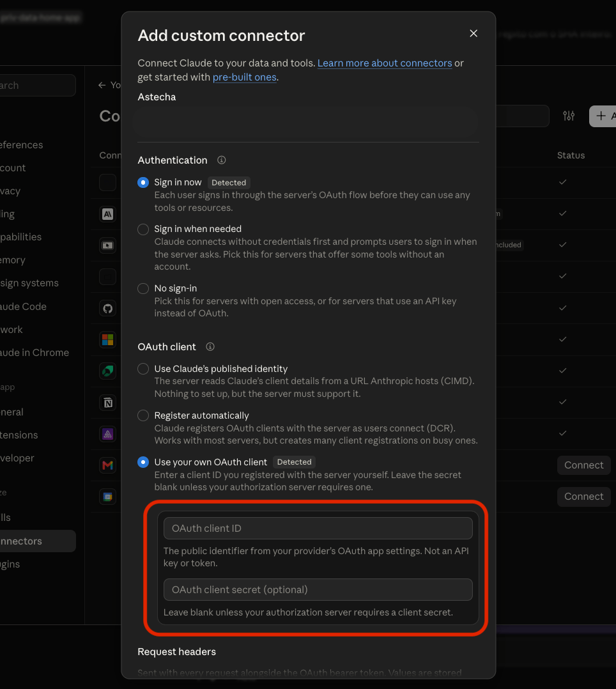The image size is (616, 689).
Task: Click the Anthropic connector icon
Action: 107,214
